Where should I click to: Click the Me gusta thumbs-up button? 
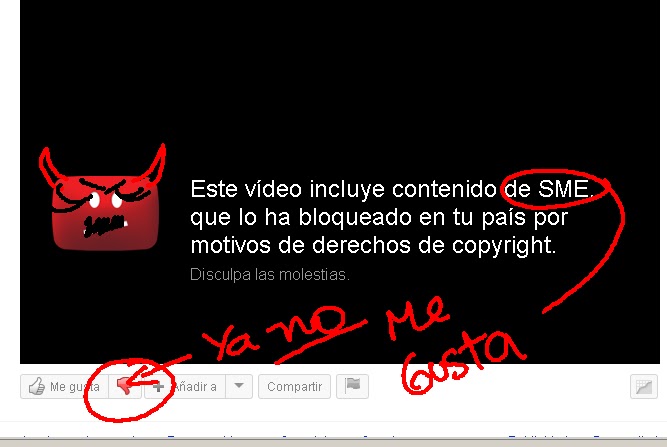click(64, 387)
